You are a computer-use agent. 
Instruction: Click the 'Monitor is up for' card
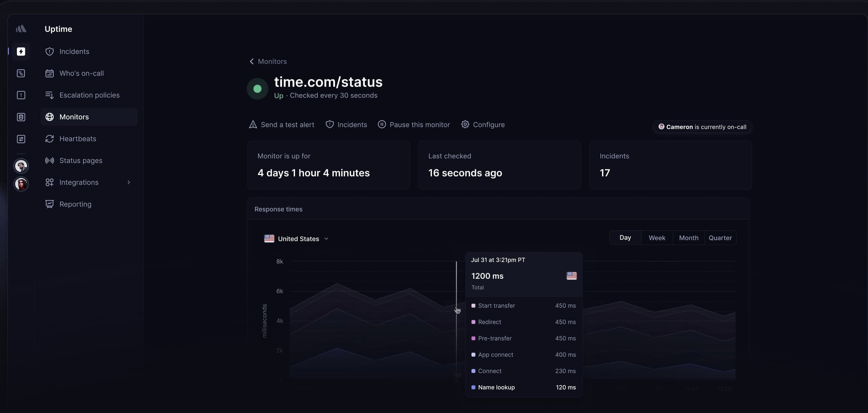coord(328,165)
